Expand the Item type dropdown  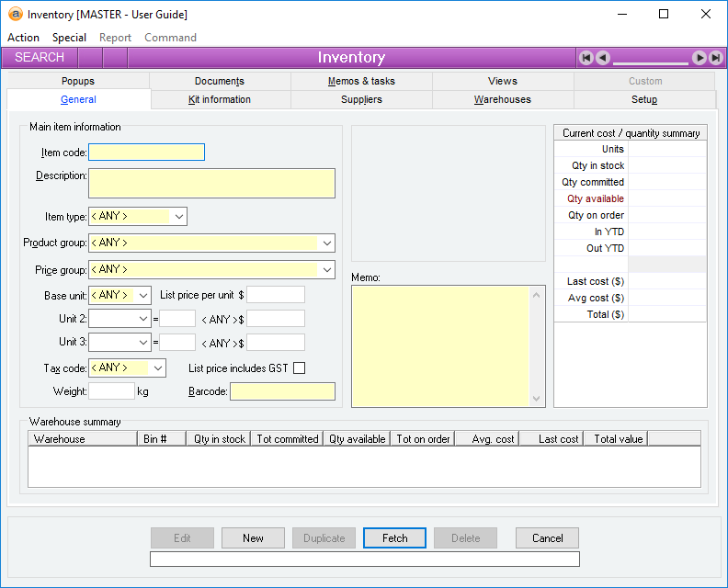coord(178,217)
